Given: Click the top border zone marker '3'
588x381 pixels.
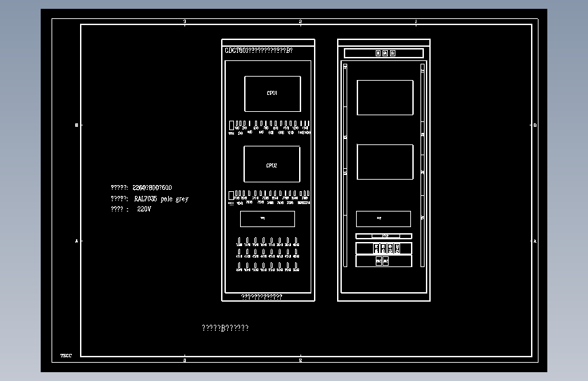Looking at the screenshot, I should click(184, 22).
